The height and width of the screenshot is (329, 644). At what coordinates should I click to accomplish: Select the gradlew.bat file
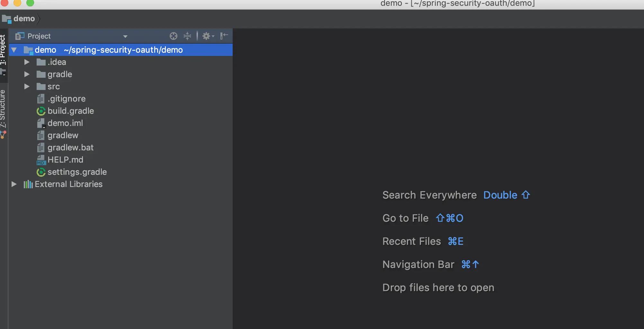(70, 147)
